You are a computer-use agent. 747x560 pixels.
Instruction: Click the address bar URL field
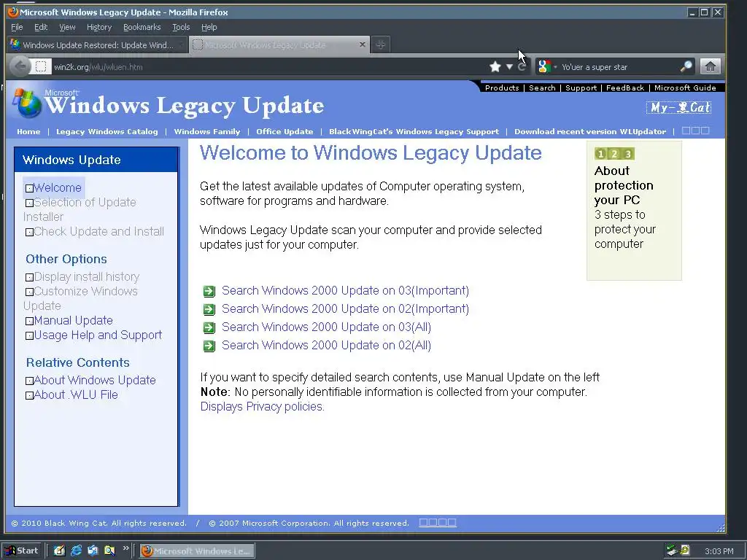click(x=267, y=66)
